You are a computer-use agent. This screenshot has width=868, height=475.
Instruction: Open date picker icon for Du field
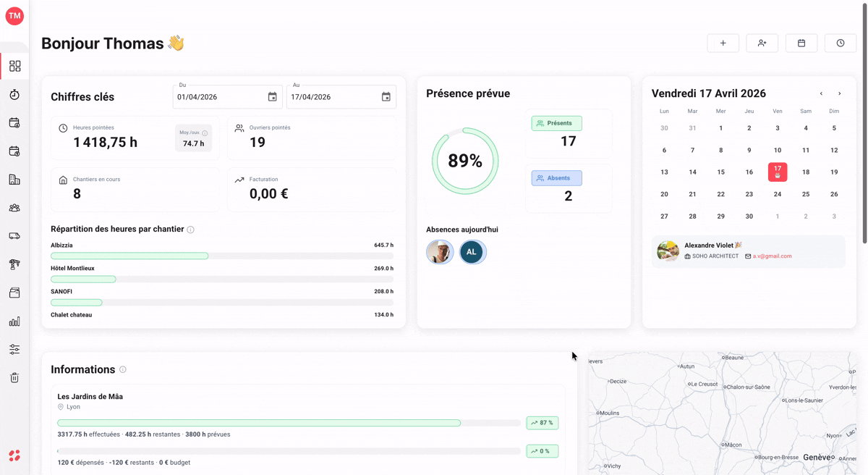click(x=273, y=97)
